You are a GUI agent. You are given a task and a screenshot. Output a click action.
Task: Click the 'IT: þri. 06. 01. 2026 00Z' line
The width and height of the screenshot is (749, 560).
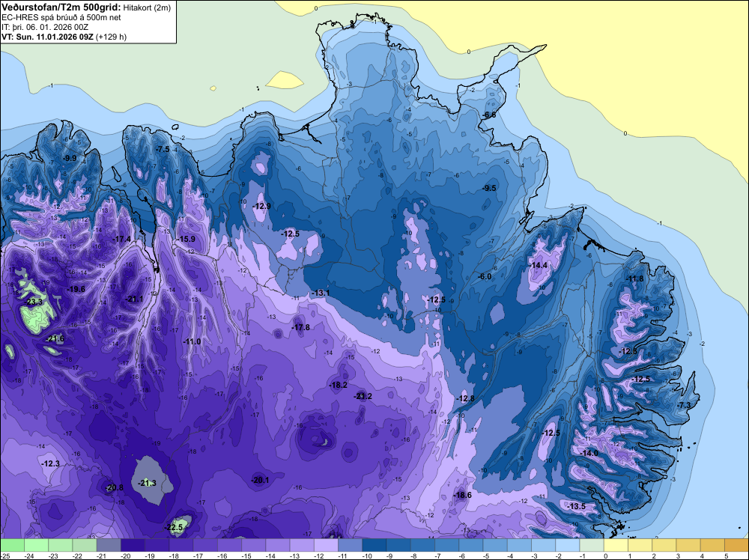(45, 27)
